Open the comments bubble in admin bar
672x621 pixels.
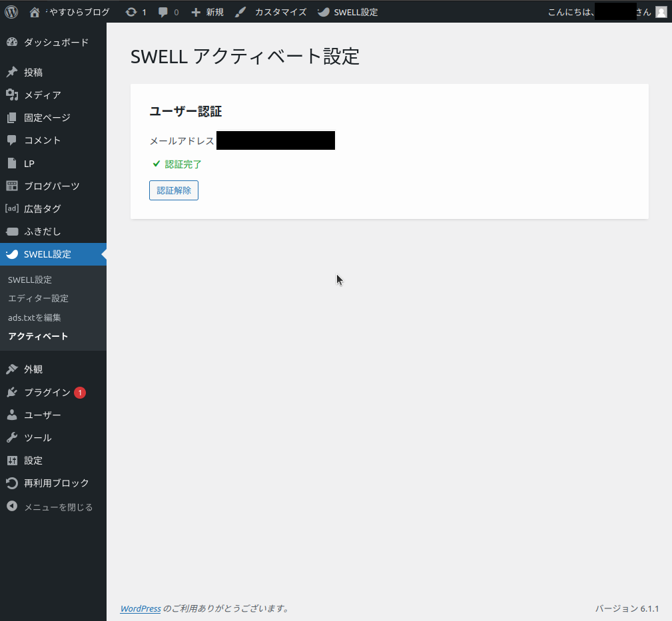point(163,12)
